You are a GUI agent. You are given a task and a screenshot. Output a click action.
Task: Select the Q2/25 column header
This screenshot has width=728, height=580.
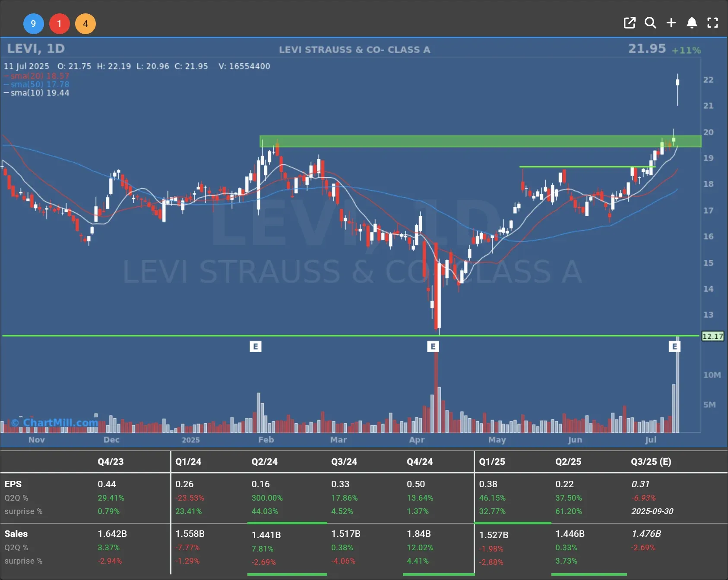pos(568,461)
